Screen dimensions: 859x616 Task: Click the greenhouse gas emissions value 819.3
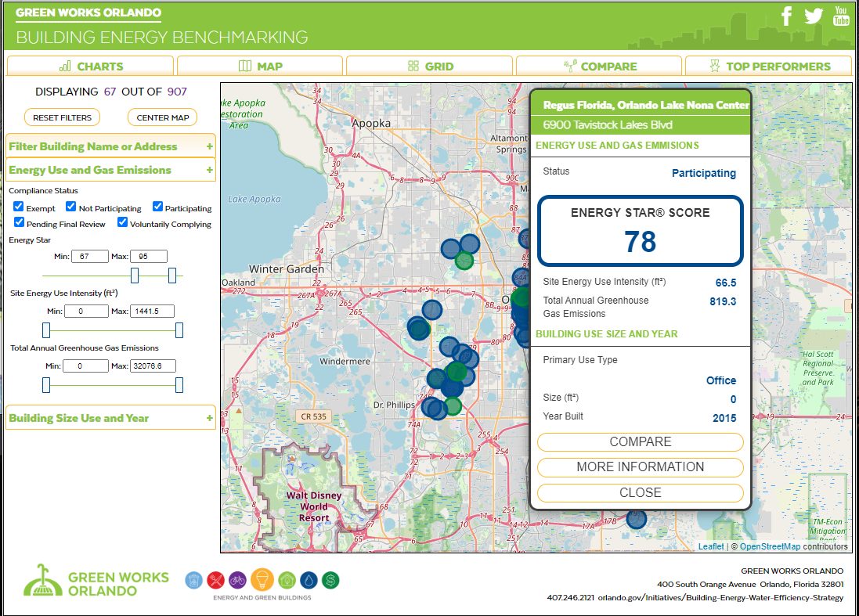723,301
